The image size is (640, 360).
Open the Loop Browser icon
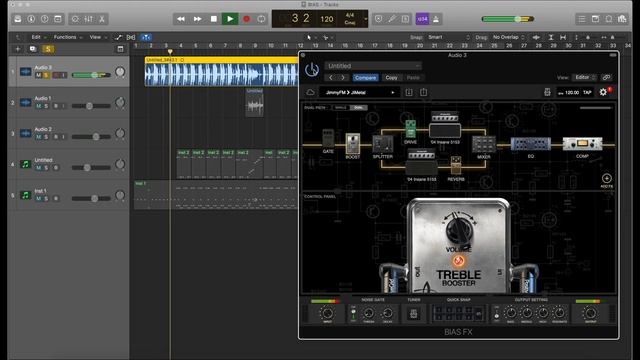point(609,19)
